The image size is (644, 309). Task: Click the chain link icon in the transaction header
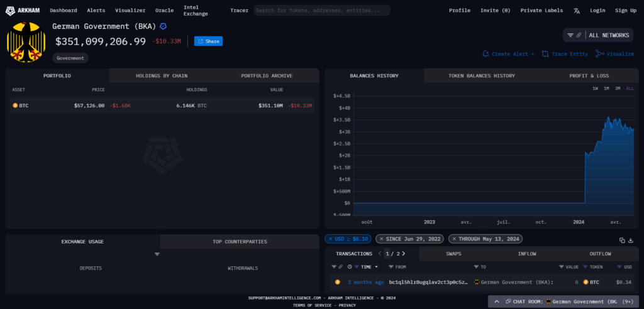coord(340,267)
